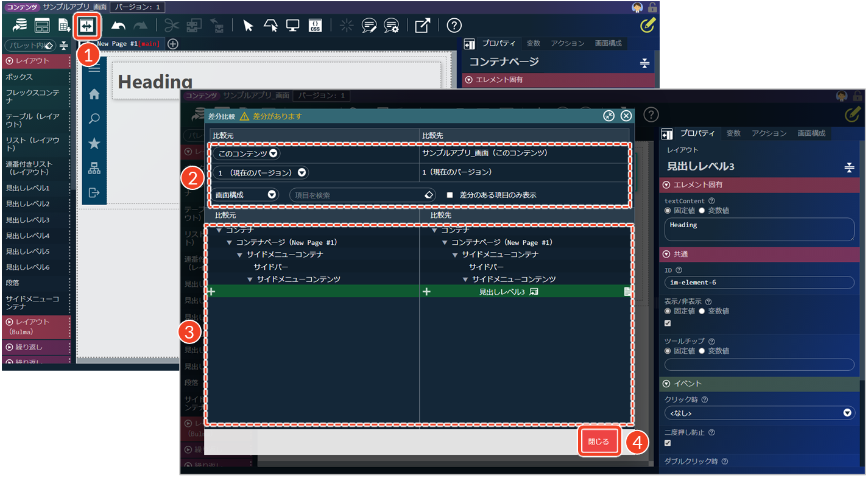868x478 pixels.
Task: Open the クリック時 <なし> dropdown
Action: pyautogui.click(x=759, y=413)
